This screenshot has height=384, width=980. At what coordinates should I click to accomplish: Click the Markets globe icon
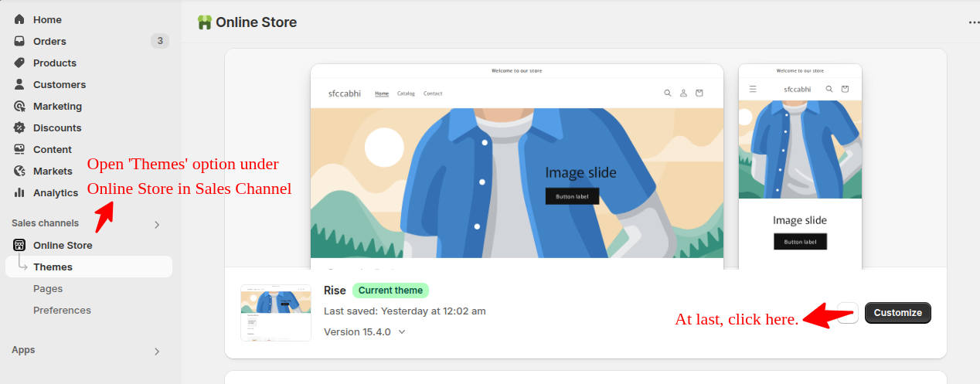pos(19,171)
